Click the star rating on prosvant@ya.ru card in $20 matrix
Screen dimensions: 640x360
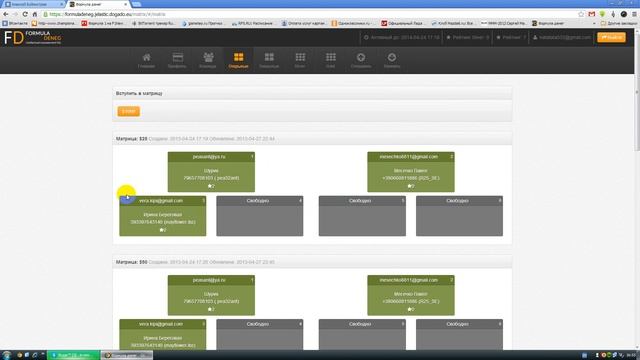[211, 186]
